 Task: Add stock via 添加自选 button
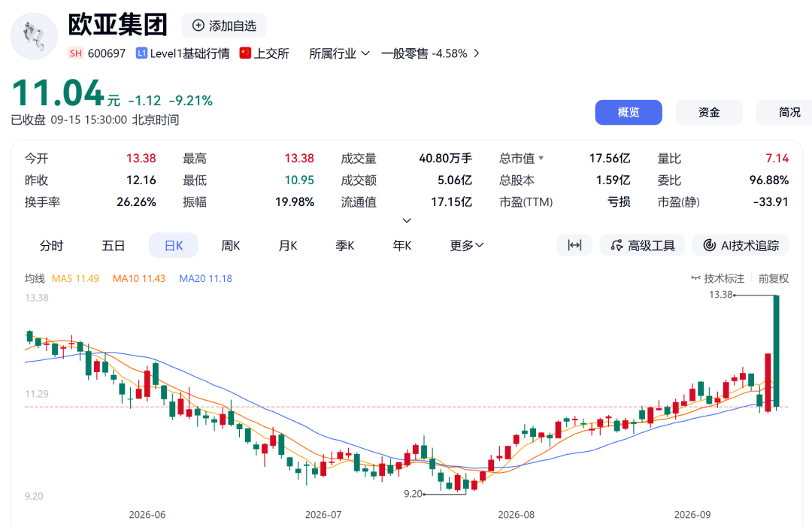[x=224, y=26]
